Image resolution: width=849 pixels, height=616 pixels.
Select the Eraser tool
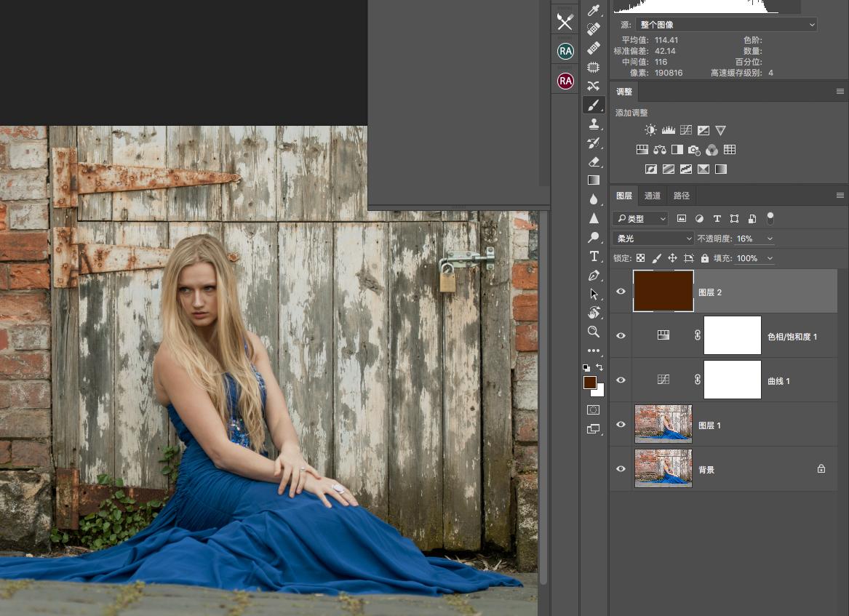click(594, 161)
